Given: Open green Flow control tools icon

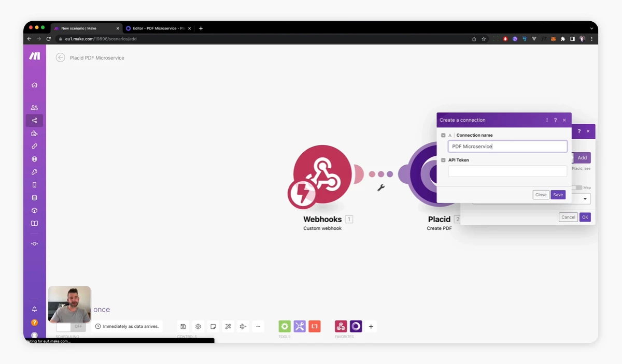Looking at the screenshot, I should click(285, 326).
